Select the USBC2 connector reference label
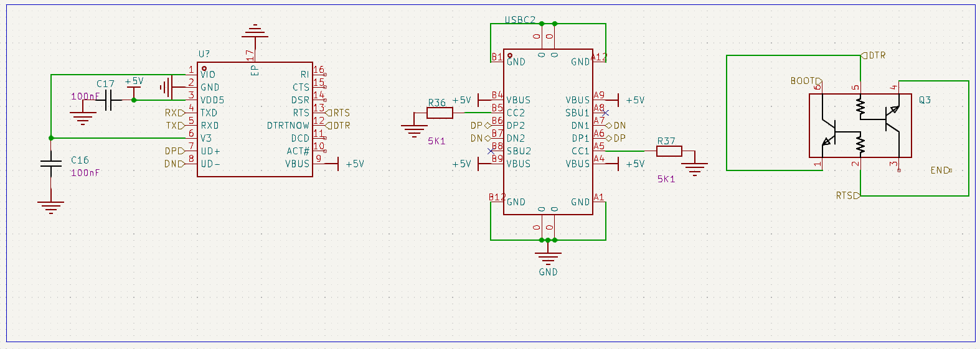Screen dimensions: 980x349 tap(520, 20)
